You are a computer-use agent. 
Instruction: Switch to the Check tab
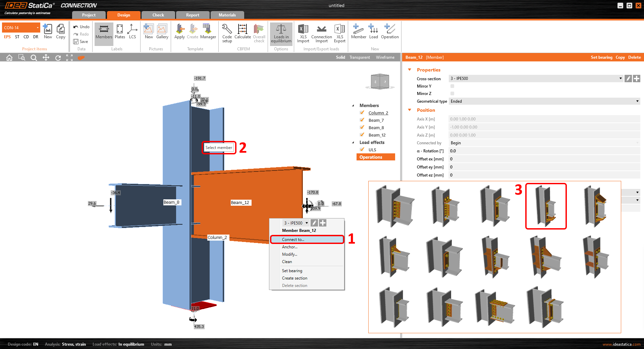tap(158, 15)
